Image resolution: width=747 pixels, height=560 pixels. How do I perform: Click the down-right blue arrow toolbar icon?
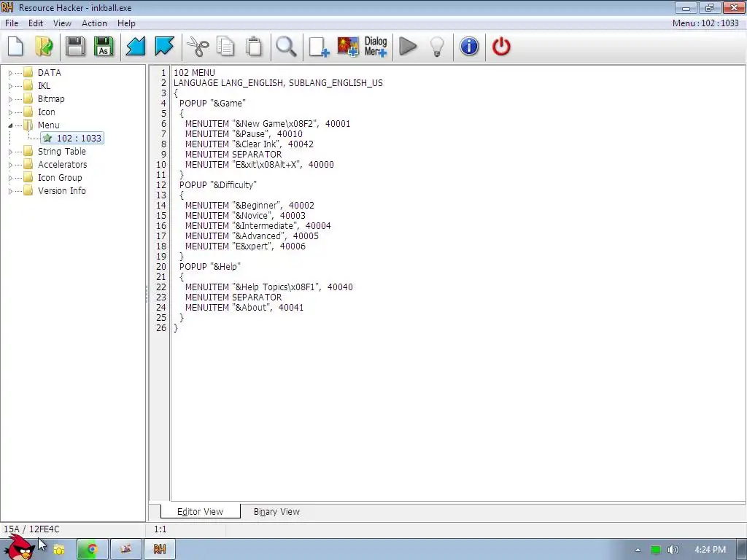coord(164,47)
